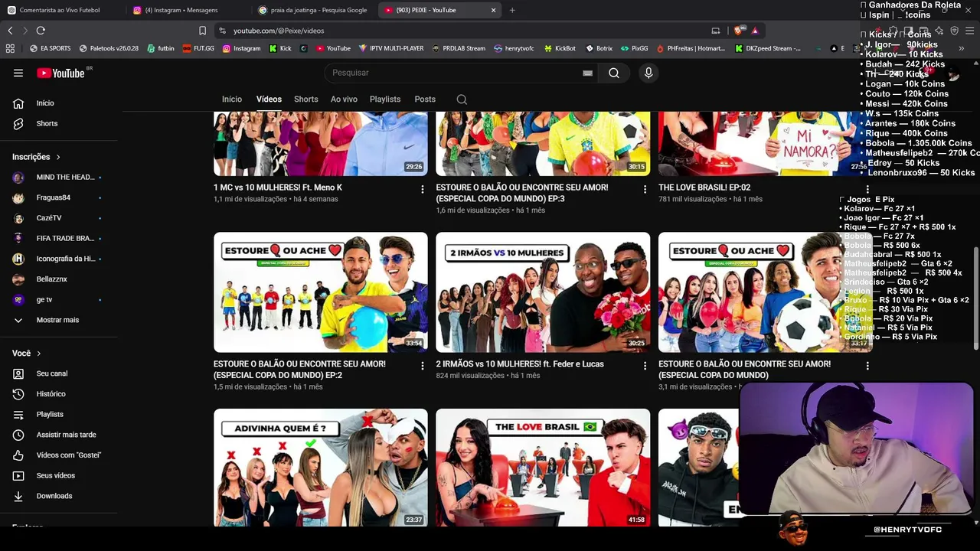Open the Botrix bookmark
This screenshot has width=980, height=551.
(599, 48)
